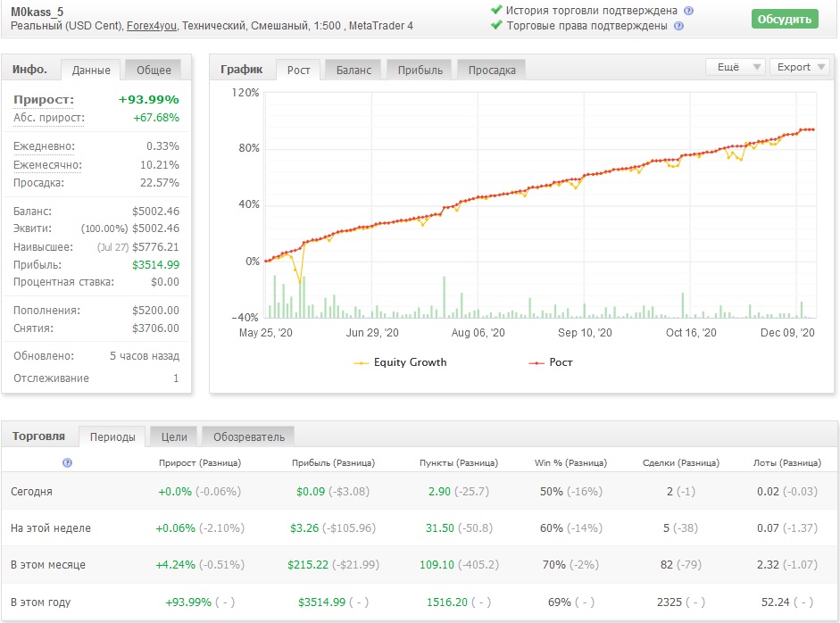Click the Win % (Разница) column header
The height and width of the screenshot is (623, 840).
click(x=570, y=463)
